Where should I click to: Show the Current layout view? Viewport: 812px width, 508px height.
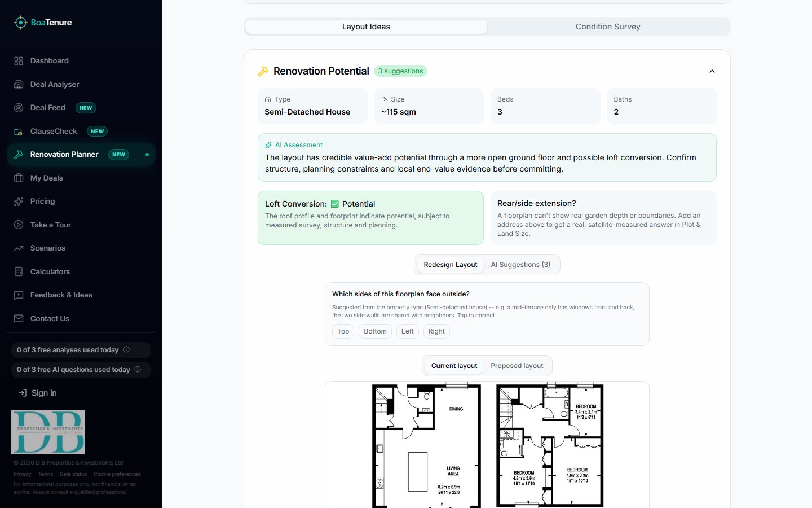454,366
